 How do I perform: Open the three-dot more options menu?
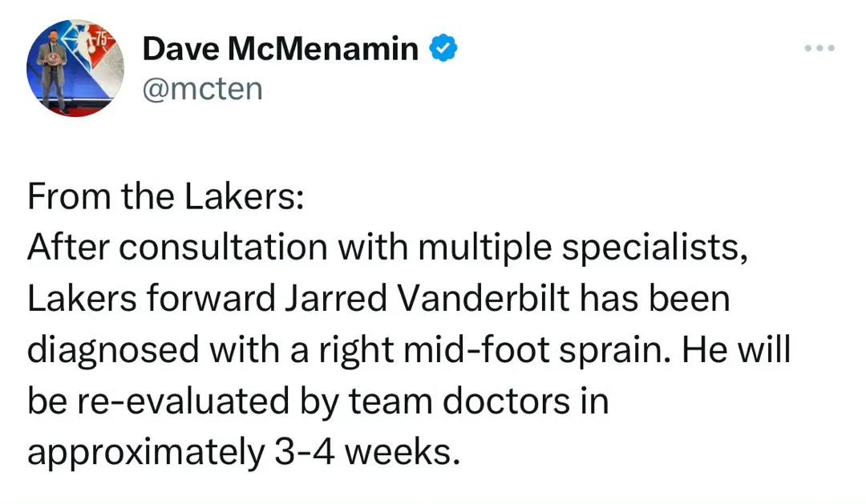tap(819, 49)
